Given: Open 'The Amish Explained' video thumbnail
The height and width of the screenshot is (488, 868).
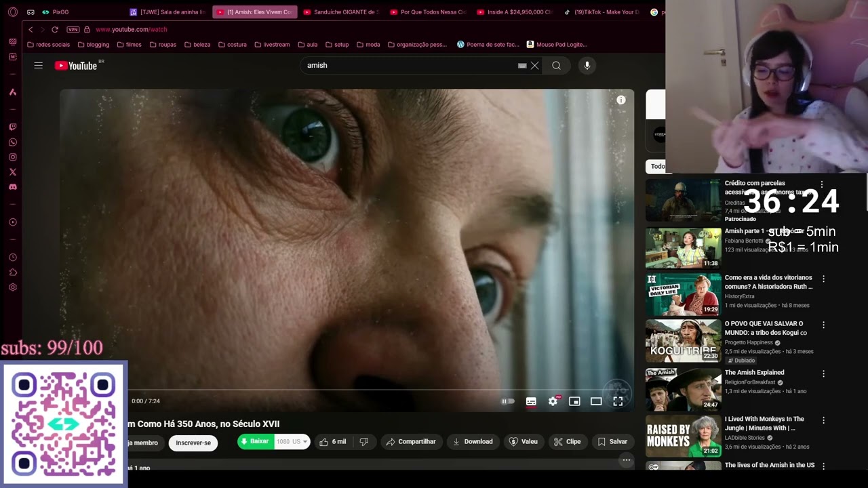Looking at the screenshot, I should coord(683,389).
